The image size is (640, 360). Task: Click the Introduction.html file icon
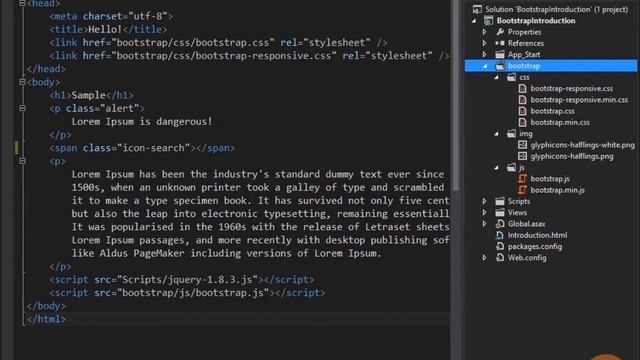pyautogui.click(x=500, y=235)
